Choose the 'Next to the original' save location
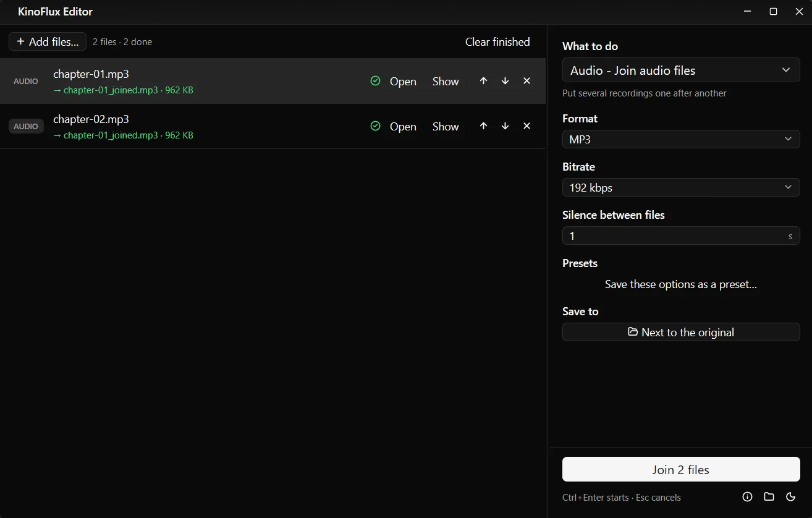This screenshot has height=518, width=812. 681,332
